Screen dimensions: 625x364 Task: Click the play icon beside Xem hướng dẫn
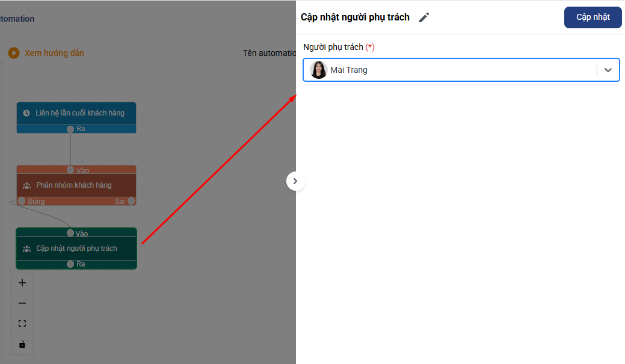coord(14,53)
